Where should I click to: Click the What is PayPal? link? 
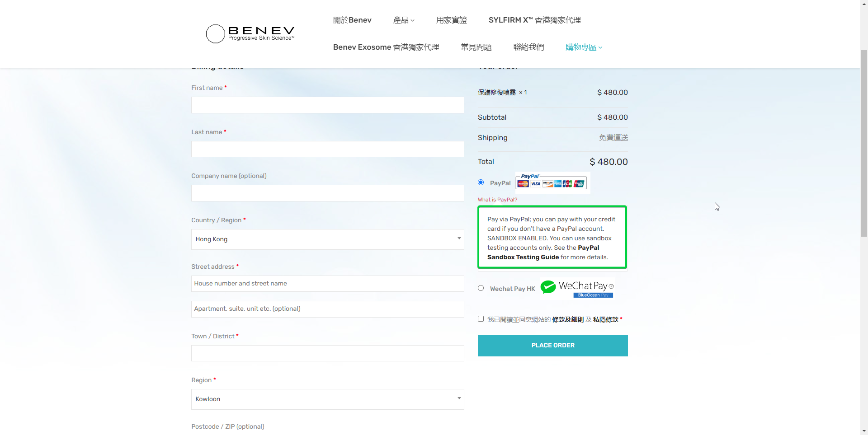[497, 200]
